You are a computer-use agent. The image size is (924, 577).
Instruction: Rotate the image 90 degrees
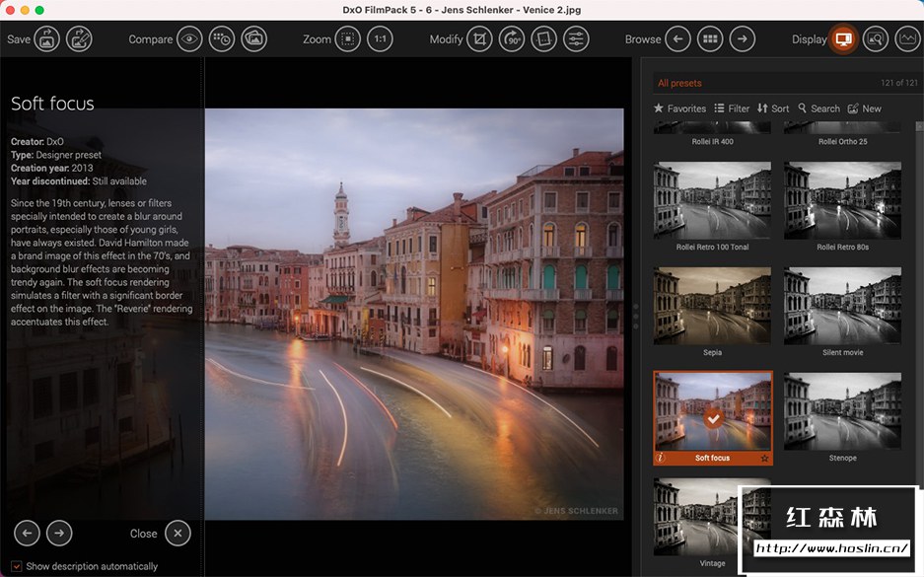pyautogui.click(x=512, y=39)
